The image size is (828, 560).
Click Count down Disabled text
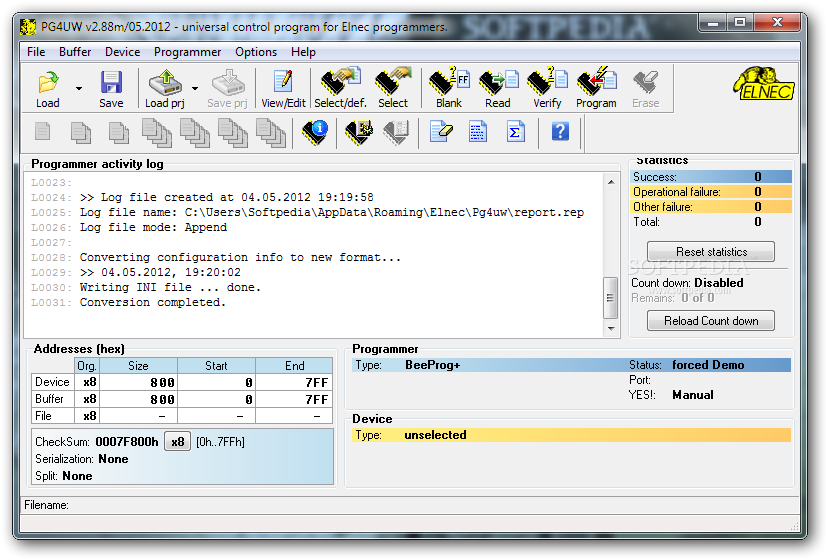click(688, 283)
